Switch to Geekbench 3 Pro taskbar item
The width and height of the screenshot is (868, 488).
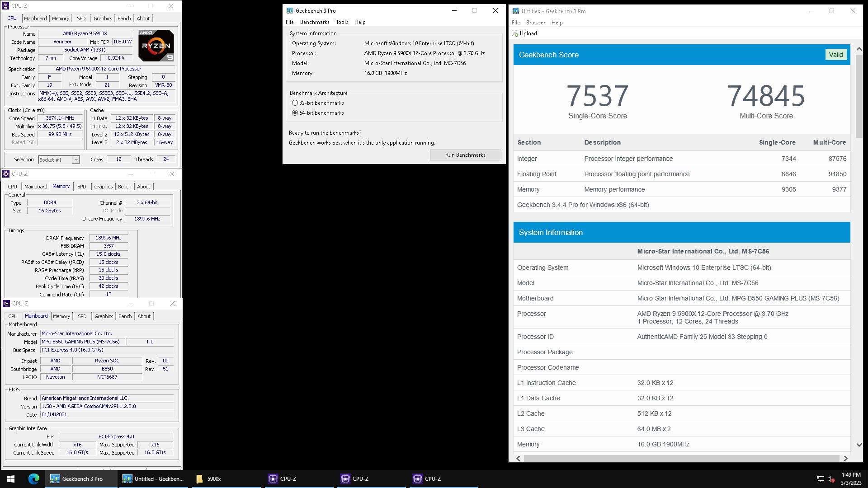tap(81, 479)
